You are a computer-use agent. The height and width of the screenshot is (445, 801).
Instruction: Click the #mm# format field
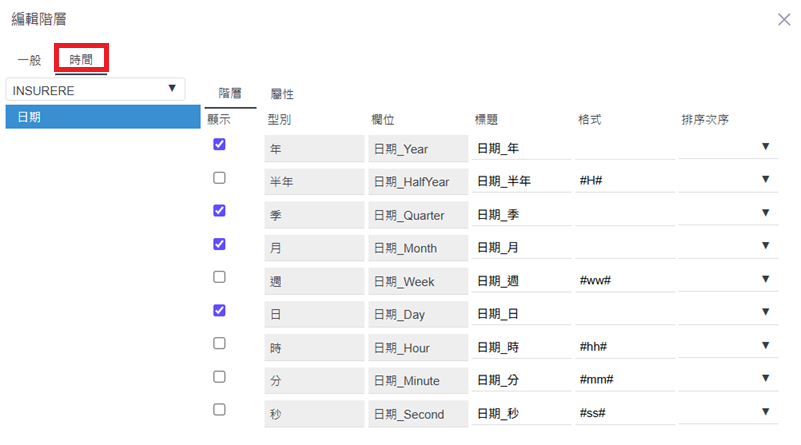[624, 380]
